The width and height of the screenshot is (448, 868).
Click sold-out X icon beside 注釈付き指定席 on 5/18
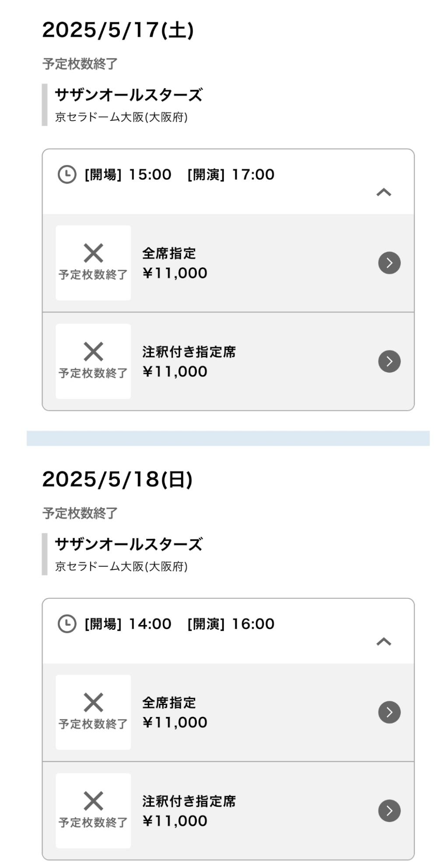93,801
